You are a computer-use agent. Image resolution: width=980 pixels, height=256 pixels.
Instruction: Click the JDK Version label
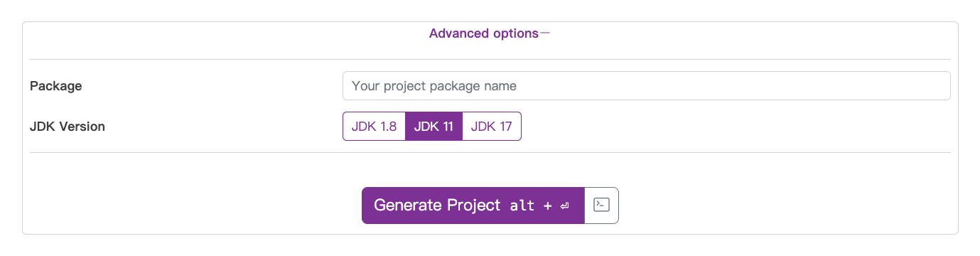(68, 127)
